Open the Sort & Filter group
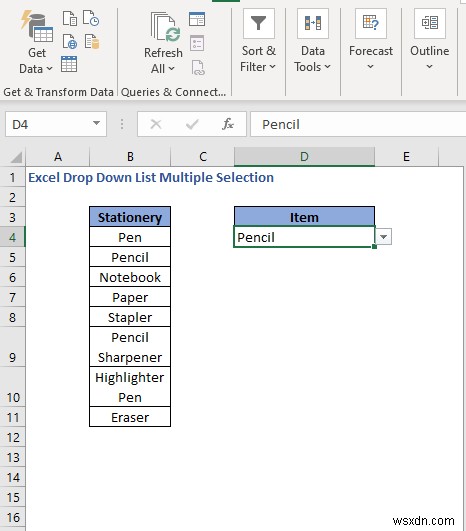Image resolution: width=466 pixels, height=531 pixels. [258, 42]
